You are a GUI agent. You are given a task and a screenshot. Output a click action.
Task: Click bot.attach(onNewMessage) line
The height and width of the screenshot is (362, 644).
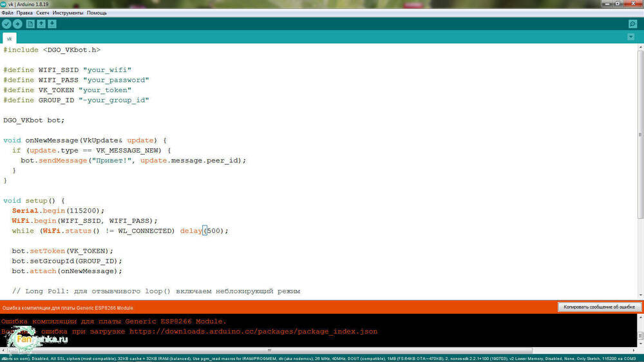click(x=67, y=271)
